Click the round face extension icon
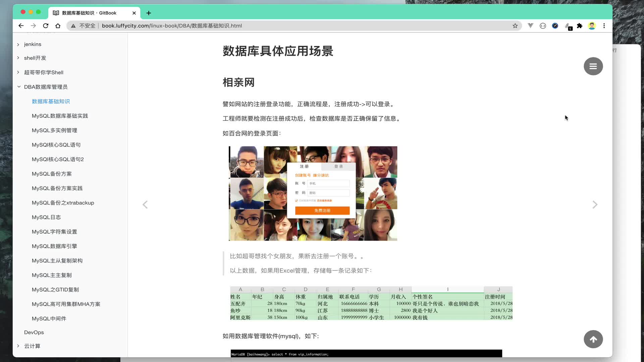 click(x=543, y=26)
